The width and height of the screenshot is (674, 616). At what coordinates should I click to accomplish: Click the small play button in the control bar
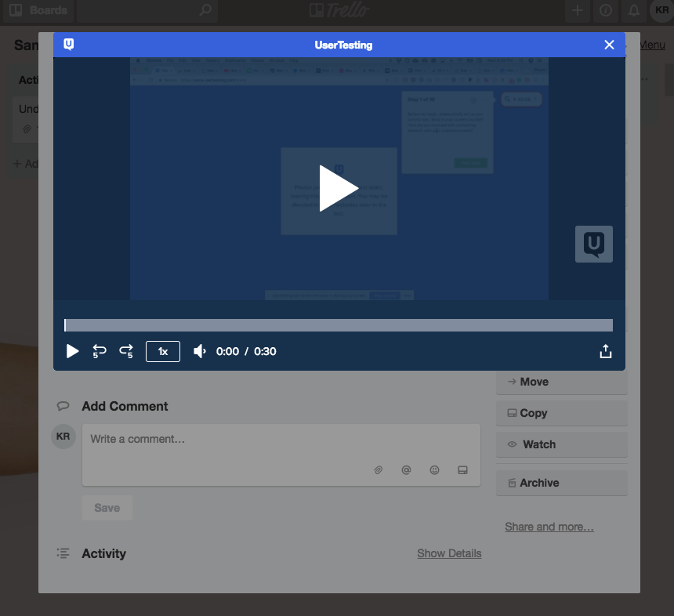pyautogui.click(x=72, y=351)
